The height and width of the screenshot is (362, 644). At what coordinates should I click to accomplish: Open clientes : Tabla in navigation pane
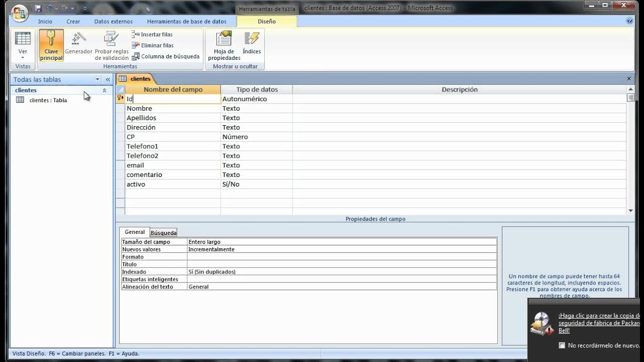point(48,100)
